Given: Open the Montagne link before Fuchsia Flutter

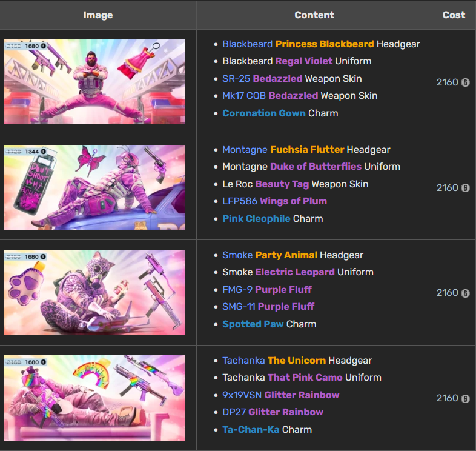Looking at the screenshot, I should (245, 150).
